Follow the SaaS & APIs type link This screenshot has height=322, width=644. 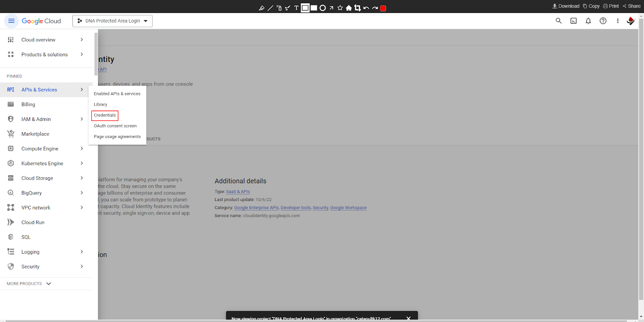click(238, 192)
